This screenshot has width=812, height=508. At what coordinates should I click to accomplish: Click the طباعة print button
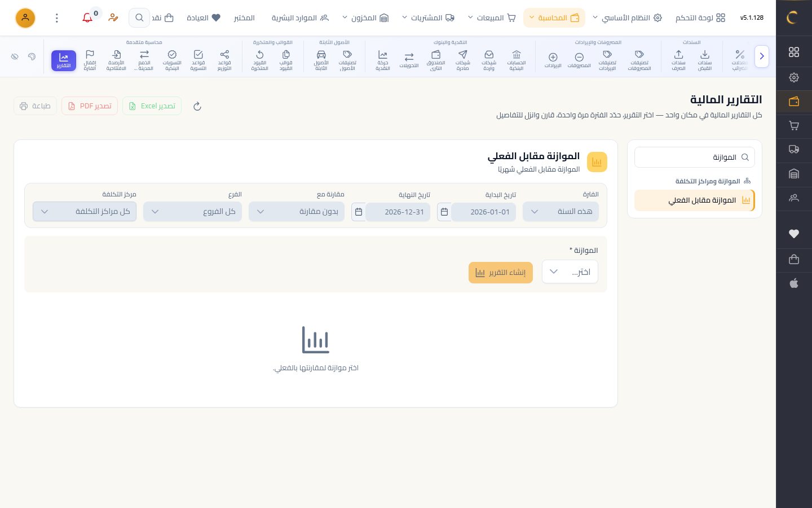coord(35,106)
